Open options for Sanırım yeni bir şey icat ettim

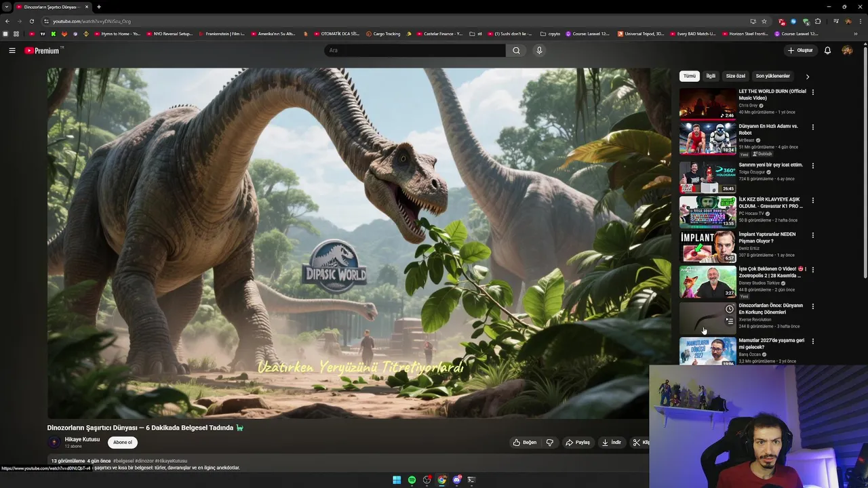812,165
